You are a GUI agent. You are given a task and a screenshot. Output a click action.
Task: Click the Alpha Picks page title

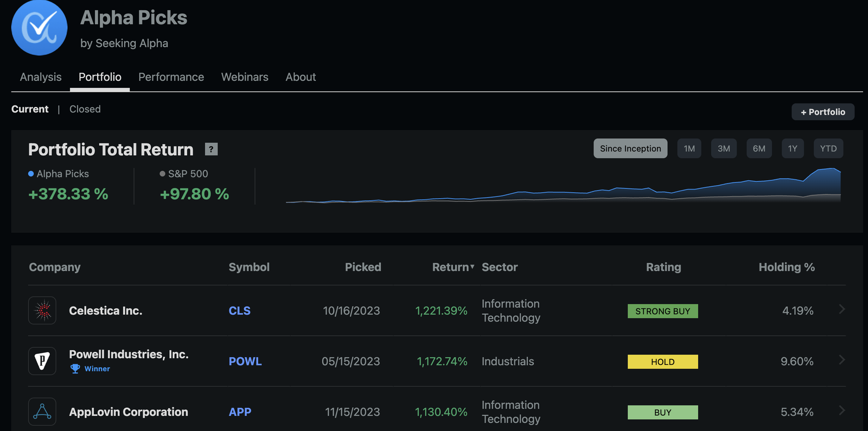pos(133,17)
